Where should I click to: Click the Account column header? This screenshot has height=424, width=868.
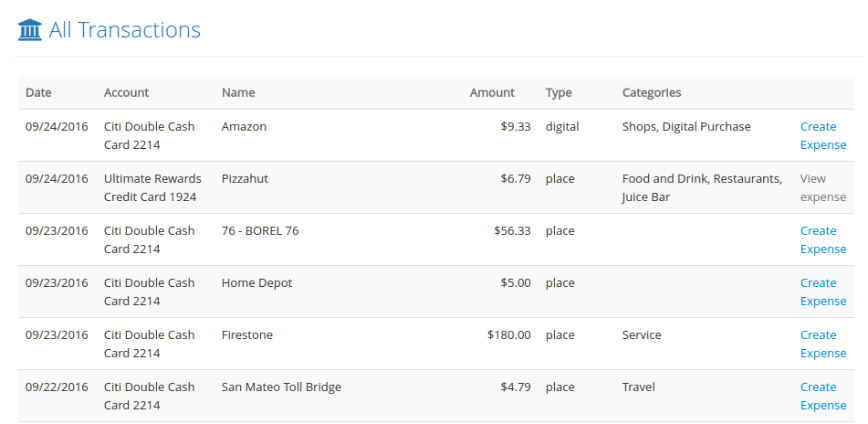pyautogui.click(x=126, y=92)
